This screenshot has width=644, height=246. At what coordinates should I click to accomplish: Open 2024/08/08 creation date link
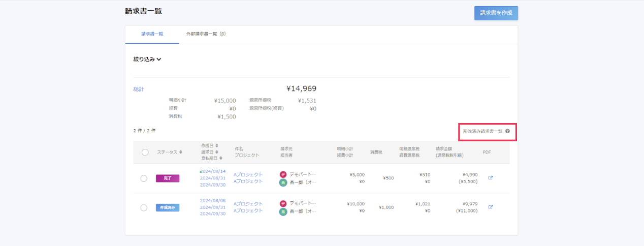(213, 200)
